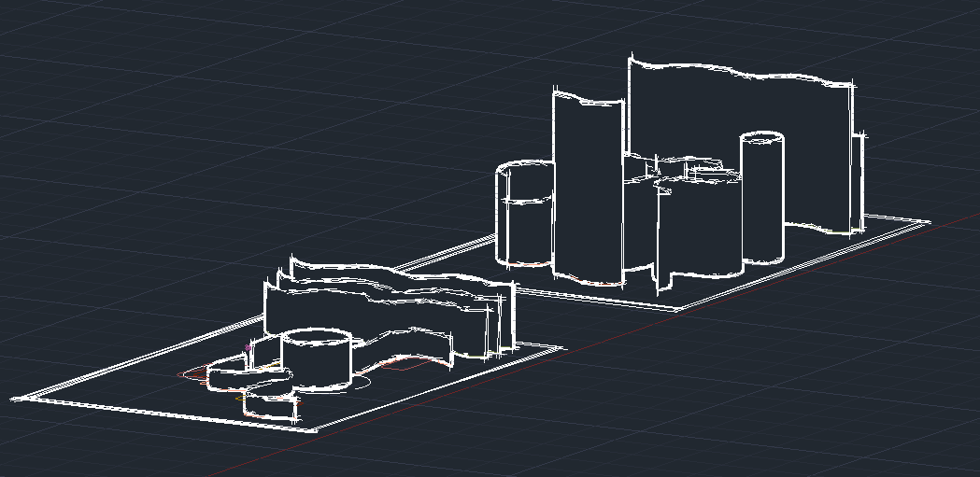Select the long wavy wall in left model

[390, 309]
